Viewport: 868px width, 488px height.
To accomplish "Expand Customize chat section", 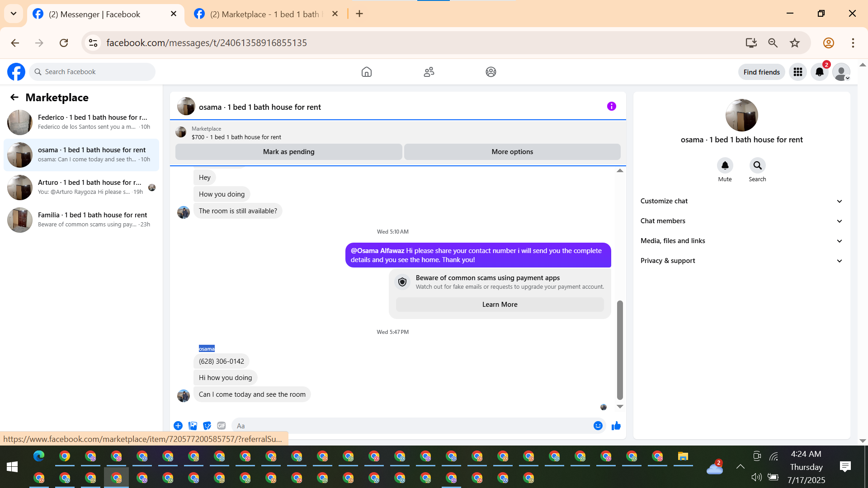I will (x=741, y=201).
